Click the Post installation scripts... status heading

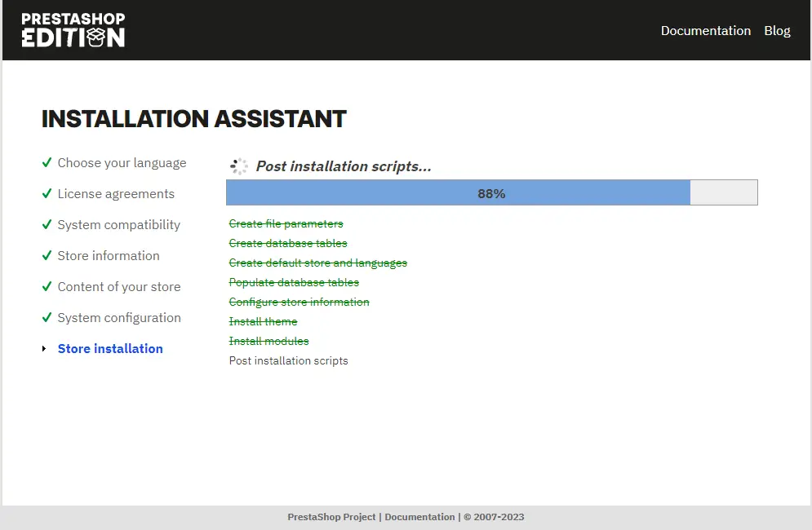pos(344,166)
